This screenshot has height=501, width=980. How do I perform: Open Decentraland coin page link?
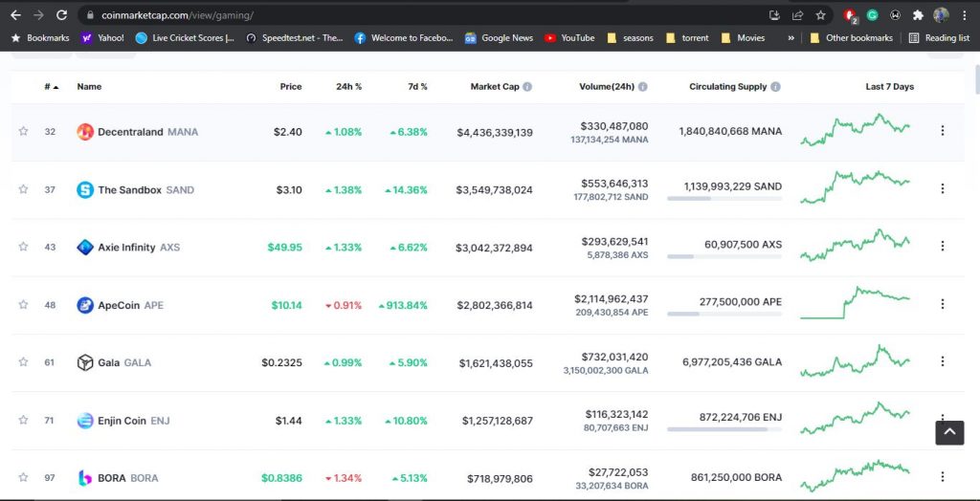pyautogui.click(x=148, y=132)
